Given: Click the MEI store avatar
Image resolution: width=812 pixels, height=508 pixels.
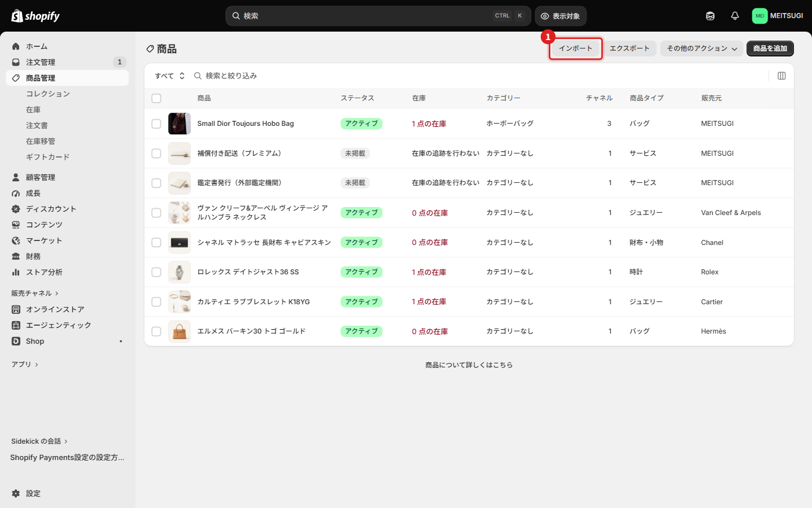Looking at the screenshot, I should click(760, 16).
